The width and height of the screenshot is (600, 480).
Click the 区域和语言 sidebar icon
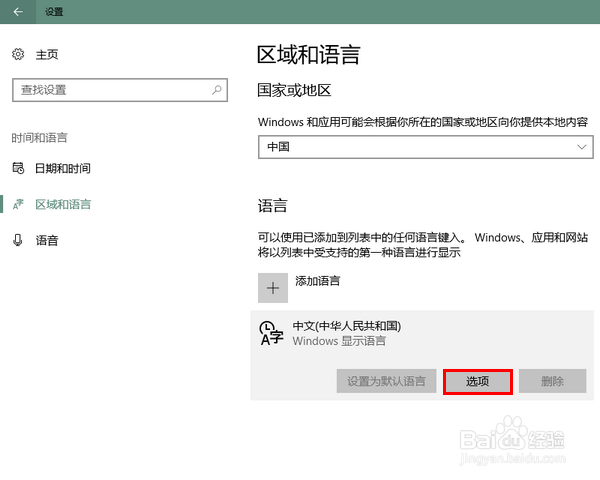pos(18,204)
